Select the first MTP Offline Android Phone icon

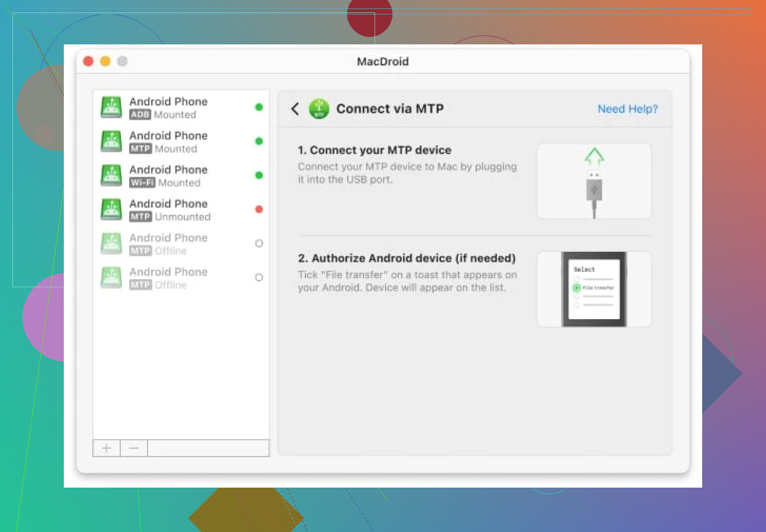pos(111,243)
